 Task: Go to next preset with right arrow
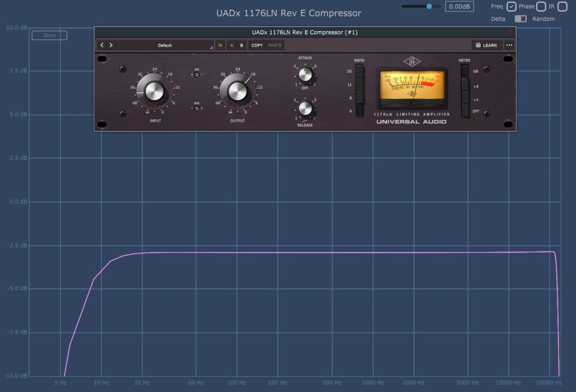tap(111, 45)
